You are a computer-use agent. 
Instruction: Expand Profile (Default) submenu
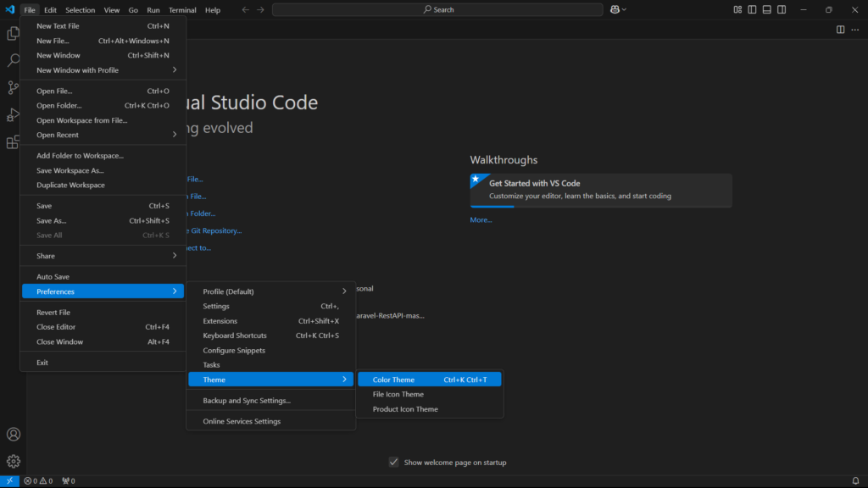pos(270,291)
